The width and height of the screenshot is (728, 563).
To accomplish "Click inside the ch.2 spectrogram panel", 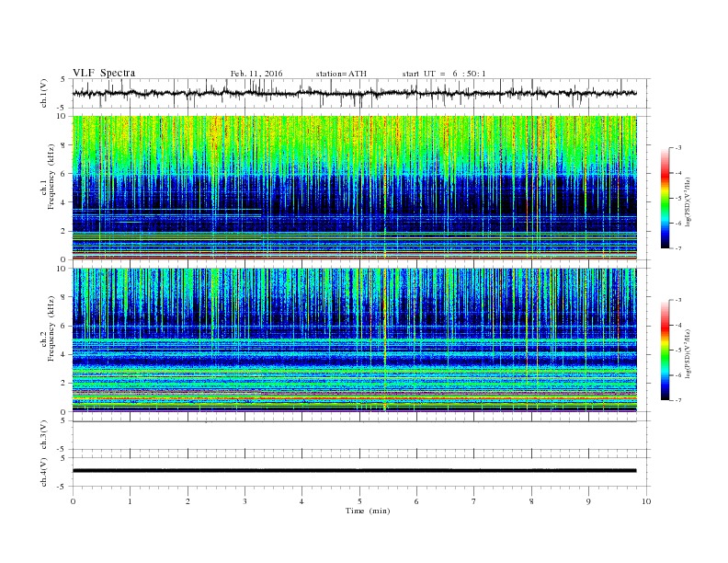I will point(355,340).
